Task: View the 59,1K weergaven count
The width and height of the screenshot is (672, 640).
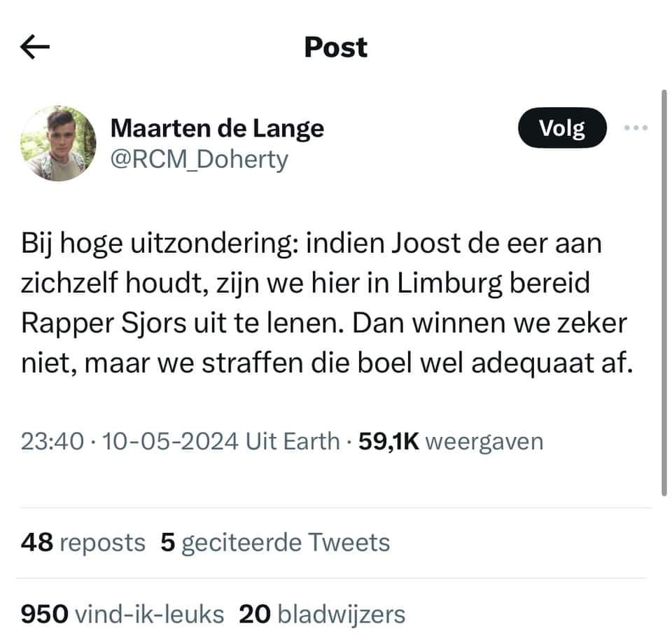Action: point(450,441)
